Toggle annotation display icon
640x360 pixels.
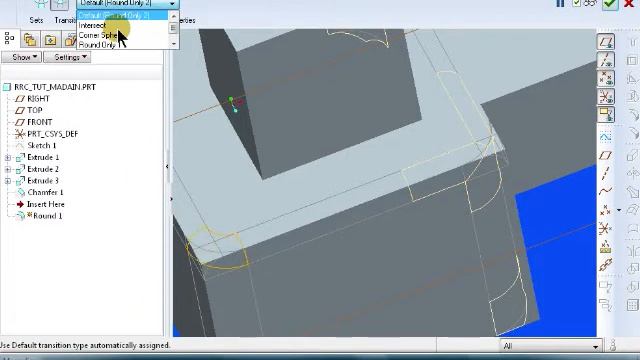point(606,114)
